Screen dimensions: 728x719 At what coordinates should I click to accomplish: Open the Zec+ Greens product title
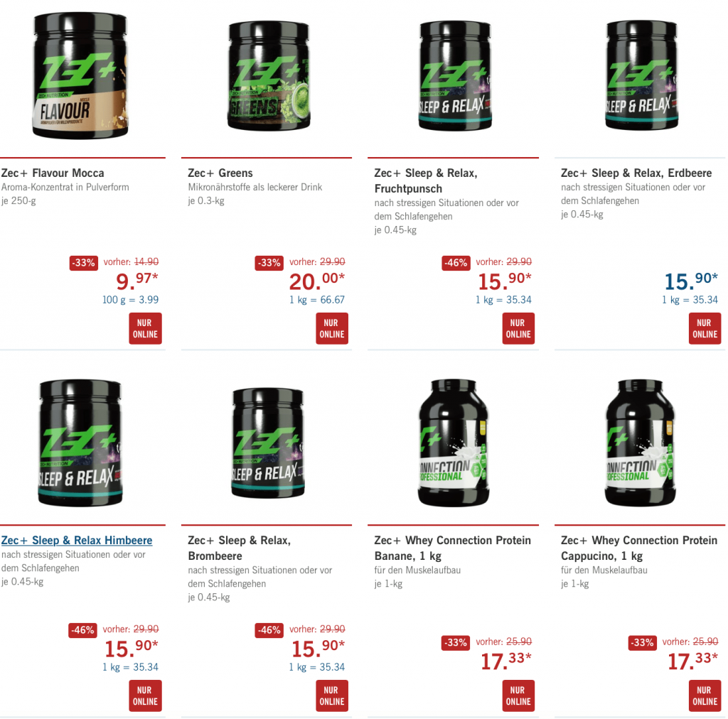(x=220, y=173)
